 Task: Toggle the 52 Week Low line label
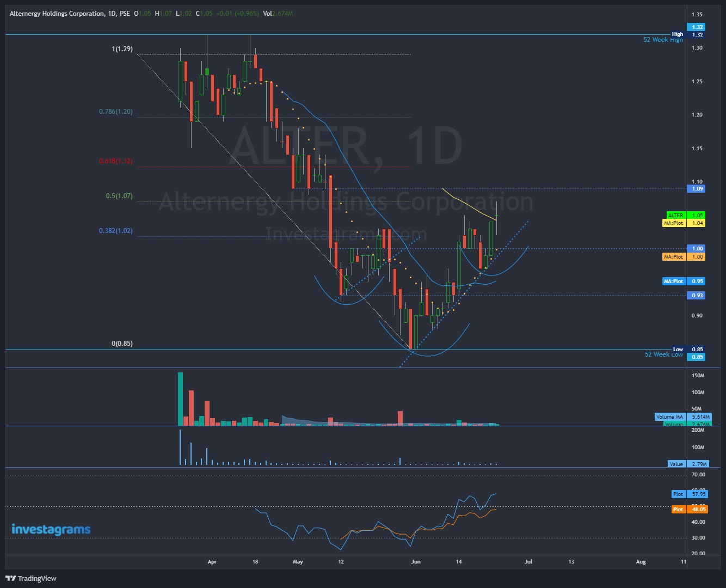click(664, 354)
